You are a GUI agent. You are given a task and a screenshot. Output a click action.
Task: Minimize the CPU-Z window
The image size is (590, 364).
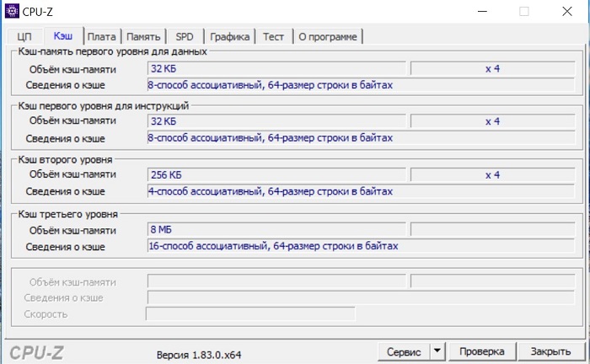point(482,11)
